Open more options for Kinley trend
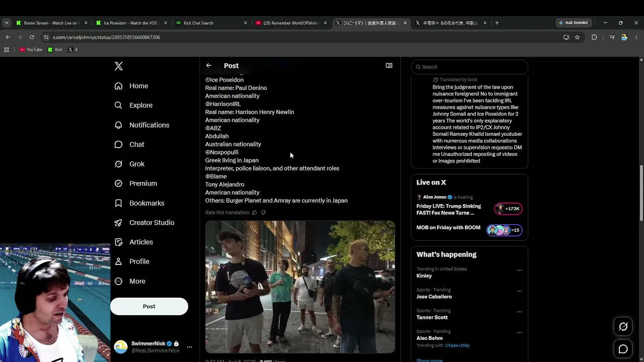644x362 pixels. (519, 270)
